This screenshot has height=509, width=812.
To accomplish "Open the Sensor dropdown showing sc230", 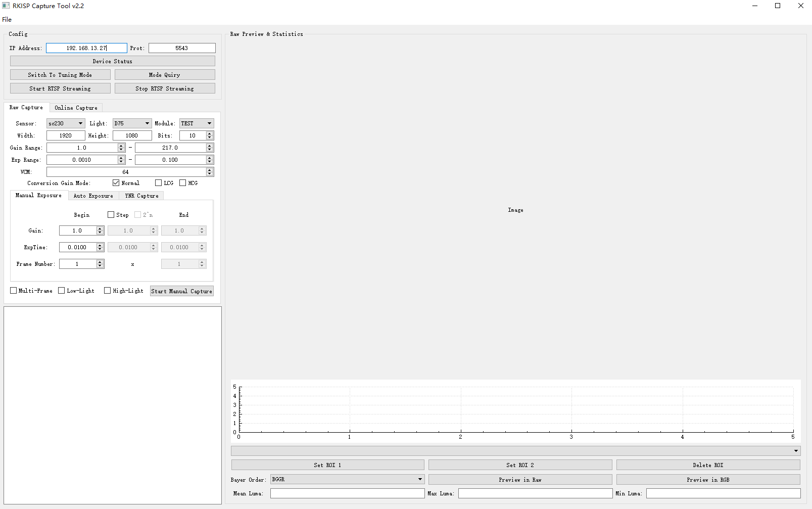I will point(66,123).
